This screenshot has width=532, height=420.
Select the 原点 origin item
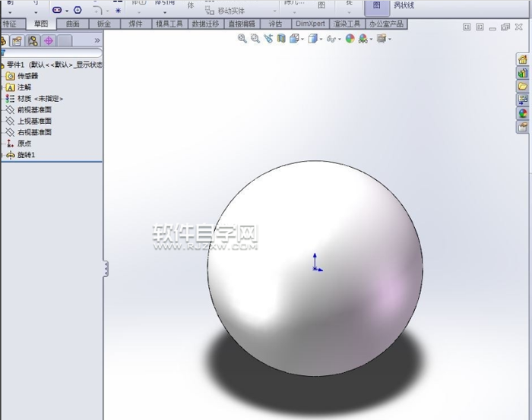24,144
